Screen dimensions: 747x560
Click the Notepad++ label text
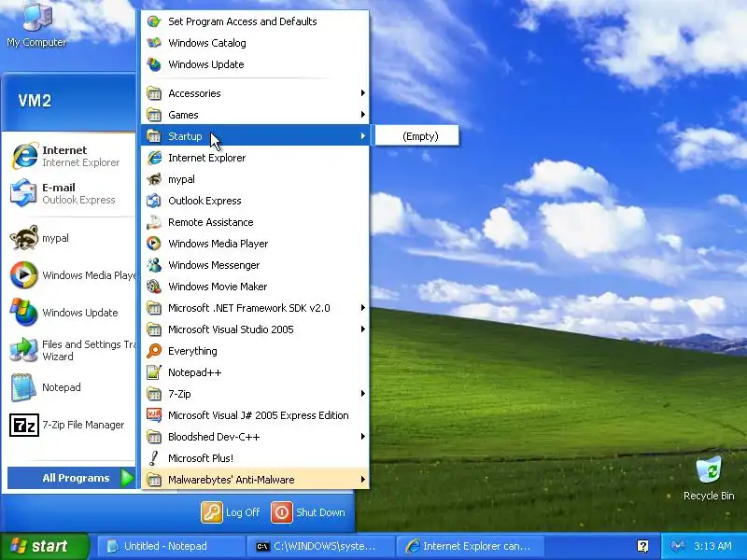coord(195,372)
